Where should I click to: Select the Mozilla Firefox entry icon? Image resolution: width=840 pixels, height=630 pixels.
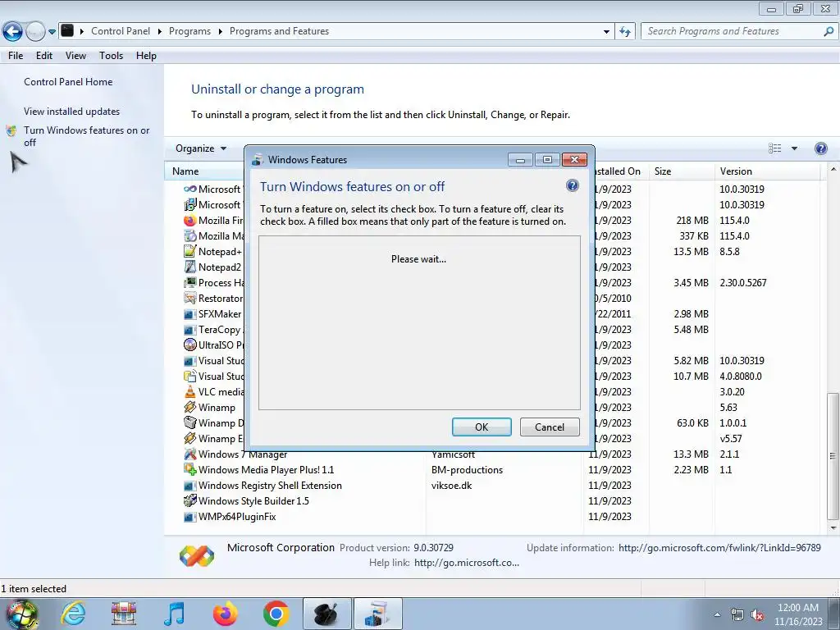pos(189,220)
